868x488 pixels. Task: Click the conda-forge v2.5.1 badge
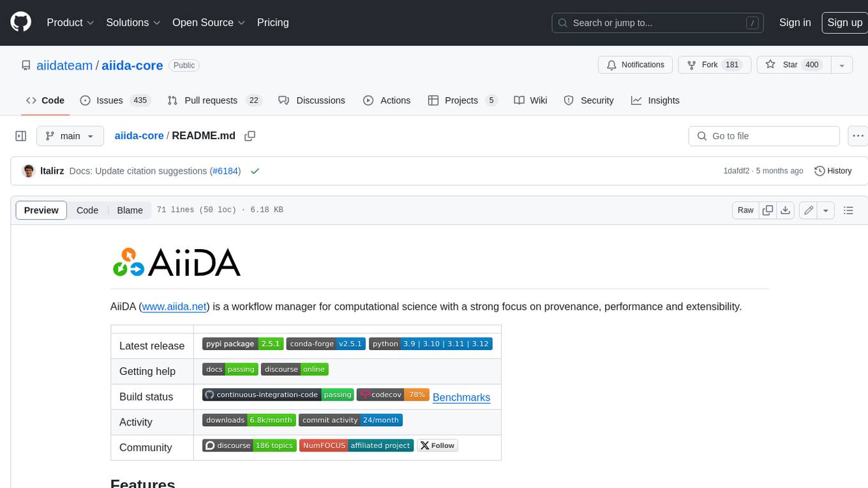click(325, 344)
